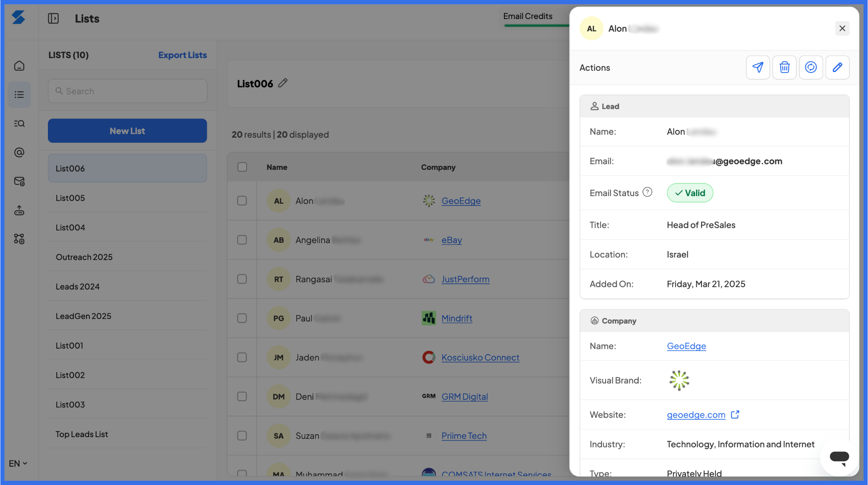Open the integrations sidebar icon
868x485 pixels.
click(x=19, y=238)
